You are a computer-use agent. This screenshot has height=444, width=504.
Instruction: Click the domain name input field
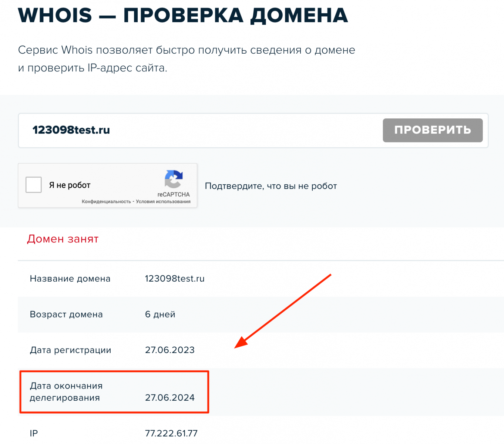pos(200,130)
